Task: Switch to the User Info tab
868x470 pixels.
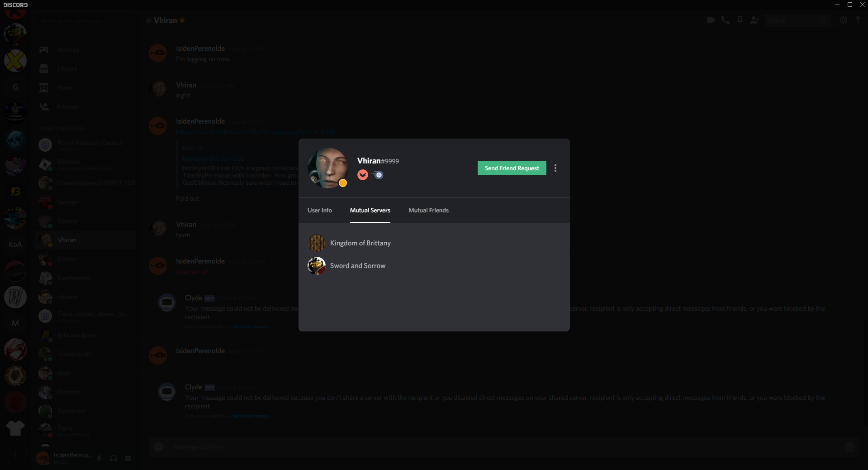Action: point(319,210)
